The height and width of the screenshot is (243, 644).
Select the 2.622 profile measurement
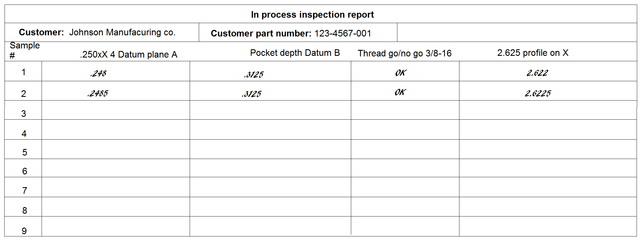(x=537, y=73)
